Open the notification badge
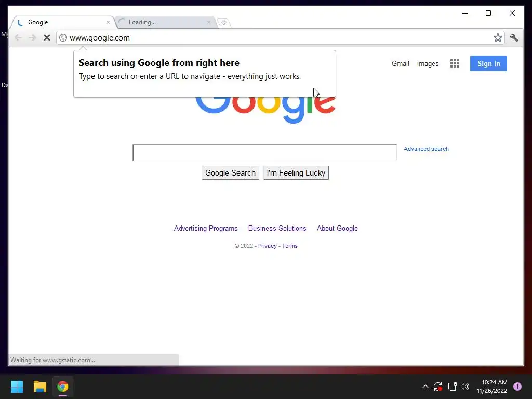This screenshot has height=399, width=532. (x=517, y=387)
